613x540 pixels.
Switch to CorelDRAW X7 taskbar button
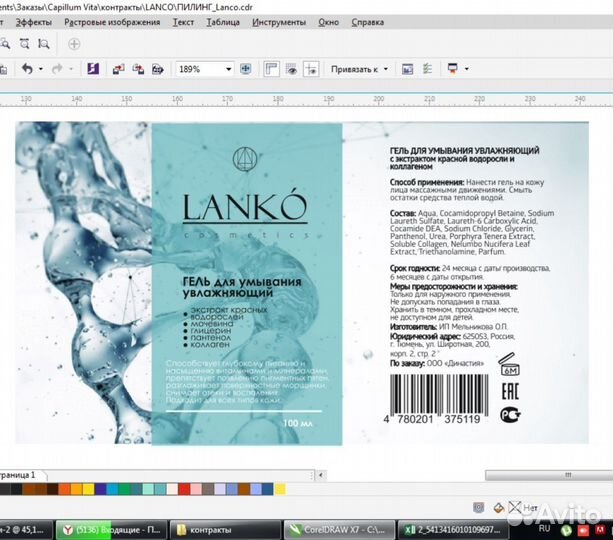coord(338,528)
